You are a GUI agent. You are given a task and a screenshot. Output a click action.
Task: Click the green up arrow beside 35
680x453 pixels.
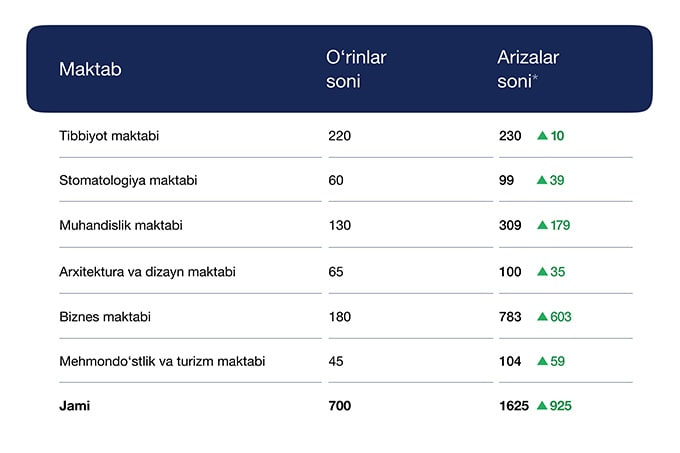(x=542, y=271)
